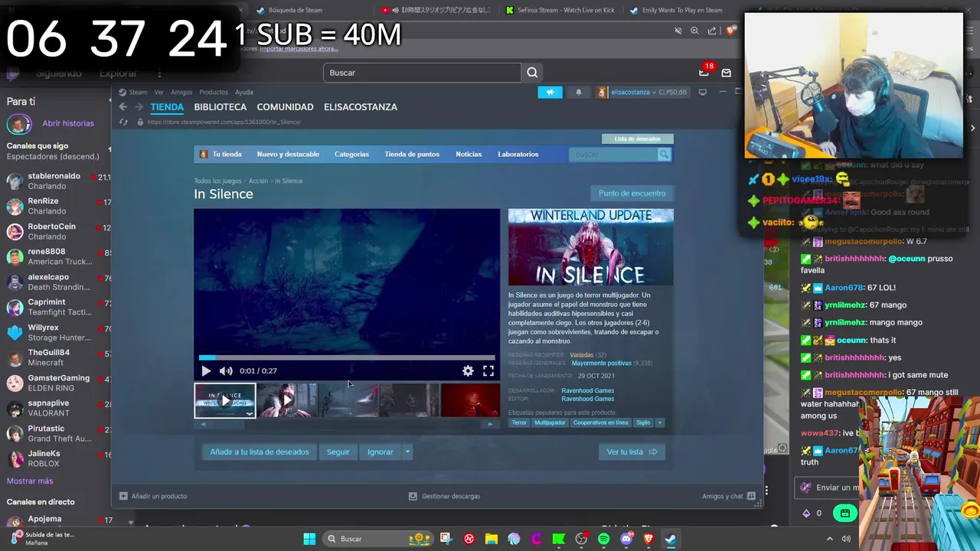Click the Terror tag

click(519, 423)
